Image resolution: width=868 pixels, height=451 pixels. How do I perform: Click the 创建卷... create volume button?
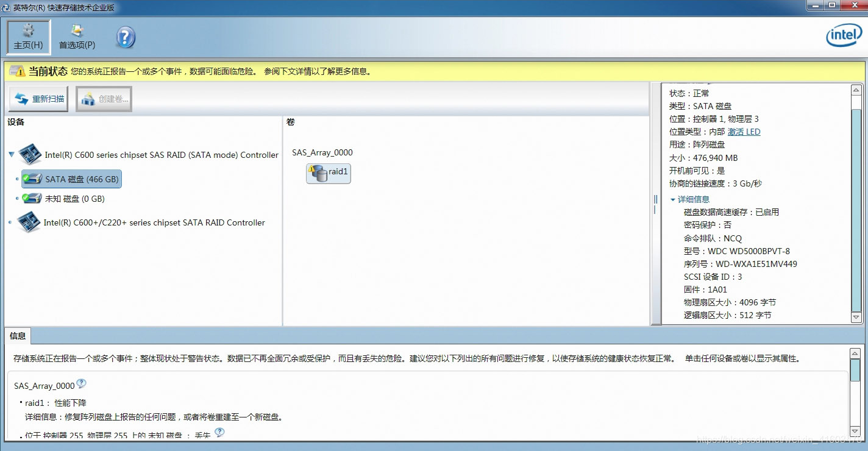tap(104, 99)
